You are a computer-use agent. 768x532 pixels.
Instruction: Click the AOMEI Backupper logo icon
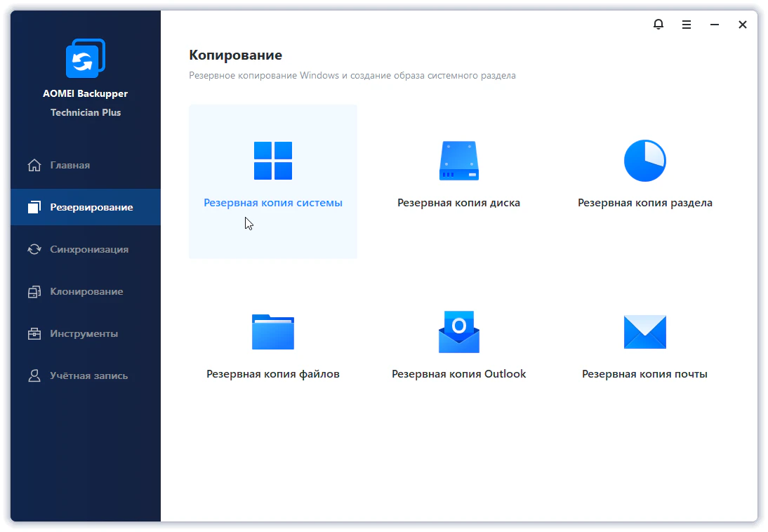[85, 58]
